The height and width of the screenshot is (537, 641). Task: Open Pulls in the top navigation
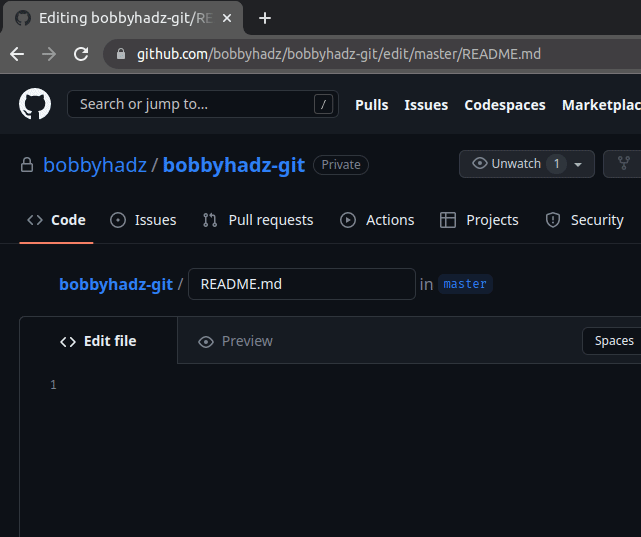372,105
